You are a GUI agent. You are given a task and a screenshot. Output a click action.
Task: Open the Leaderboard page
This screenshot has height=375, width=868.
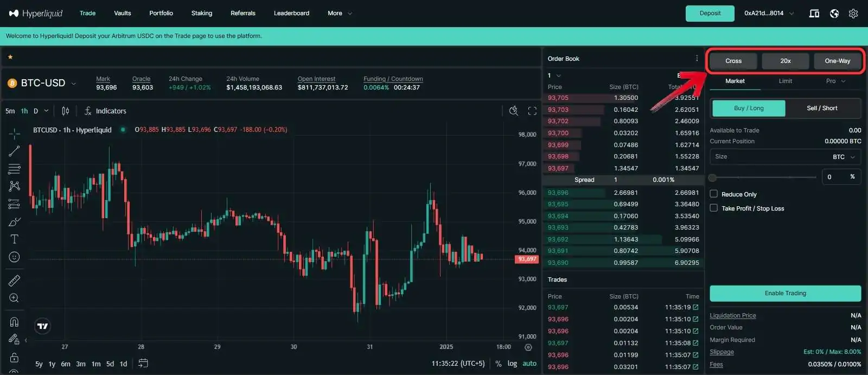291,13
